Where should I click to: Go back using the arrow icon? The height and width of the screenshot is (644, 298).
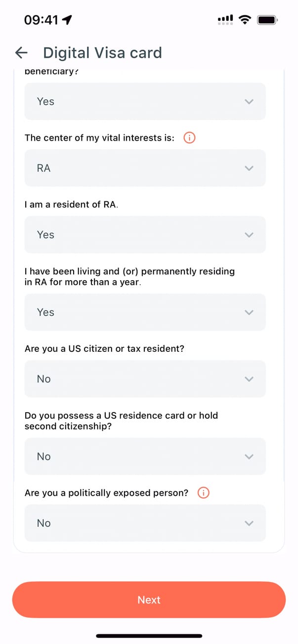pos(21,53)
